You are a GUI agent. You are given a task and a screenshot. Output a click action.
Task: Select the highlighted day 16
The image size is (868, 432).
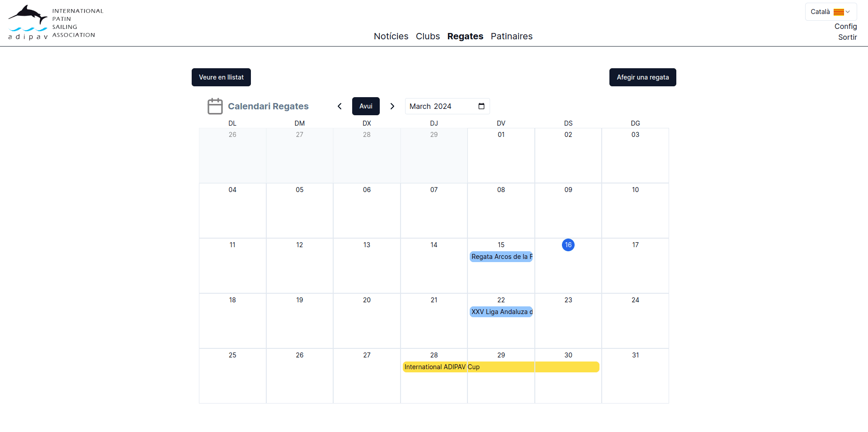coord(568,245)
